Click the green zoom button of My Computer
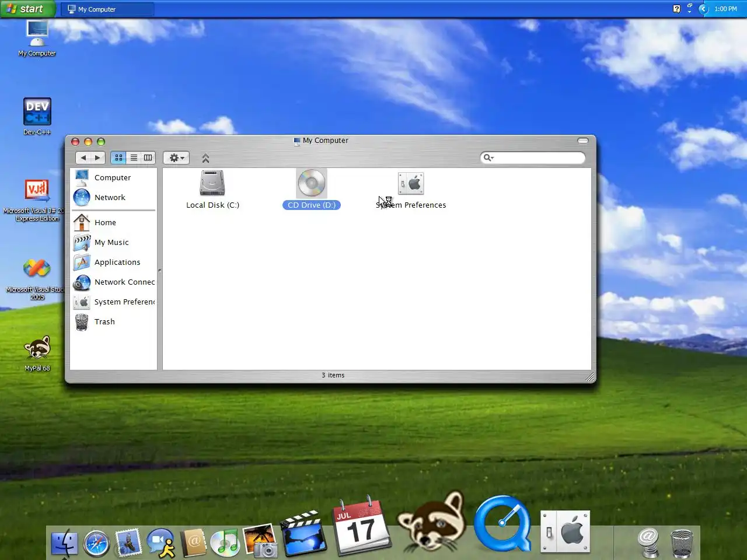This screenshot has width=747, height=560. click(101, 142)
